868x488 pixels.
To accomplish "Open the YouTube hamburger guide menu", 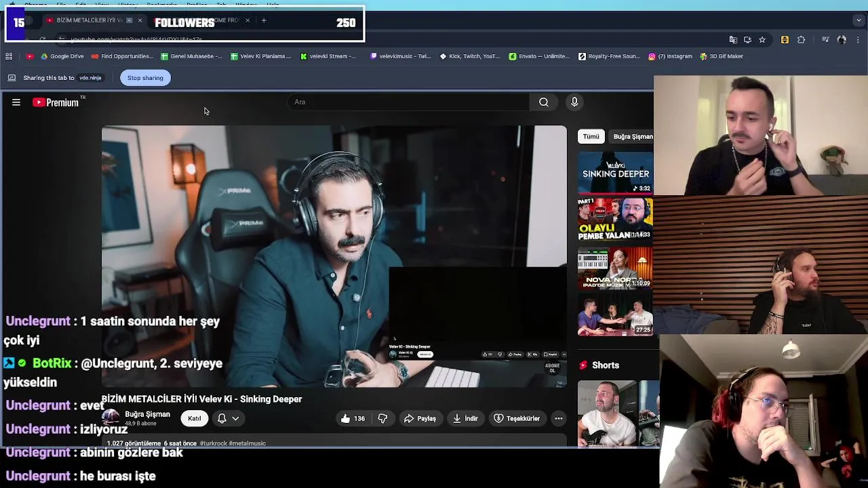I will pyautogui.click(x=16, y=102).
